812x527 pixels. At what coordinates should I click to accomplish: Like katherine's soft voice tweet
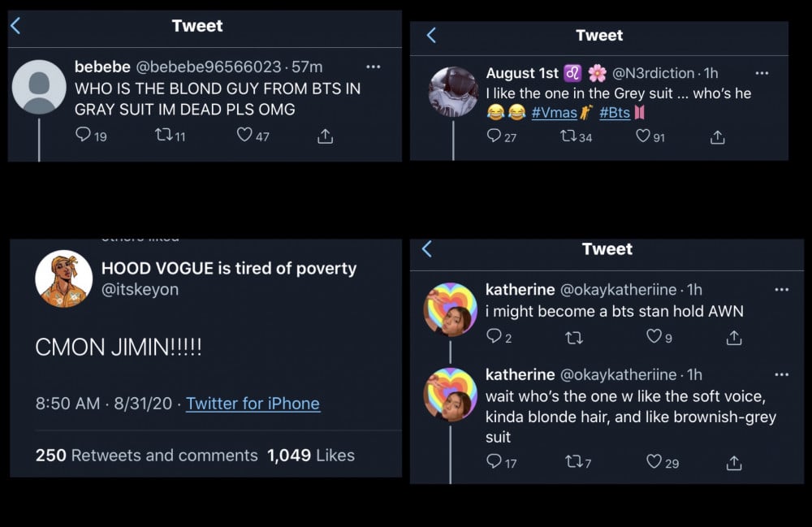(654, 462)
